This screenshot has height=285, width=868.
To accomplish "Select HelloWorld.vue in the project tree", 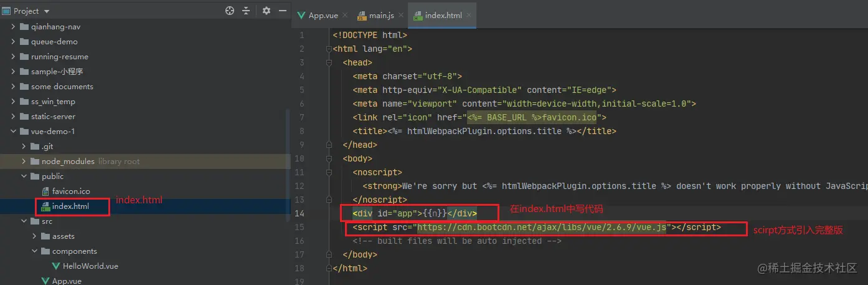I will click(90, 266).
